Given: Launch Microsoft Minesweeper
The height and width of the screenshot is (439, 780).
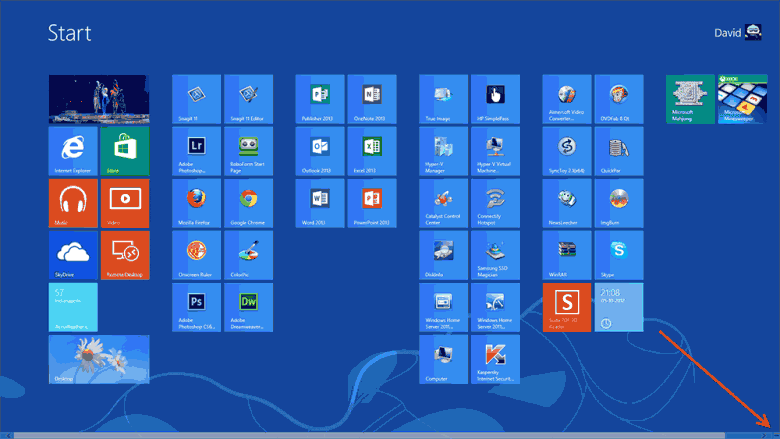Looking at the screenshot, I should 742,99.
